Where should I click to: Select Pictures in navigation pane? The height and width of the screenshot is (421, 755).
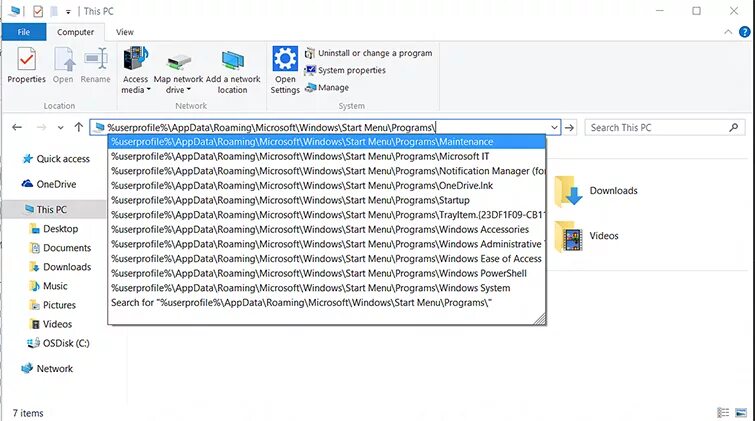coord(52,305)
